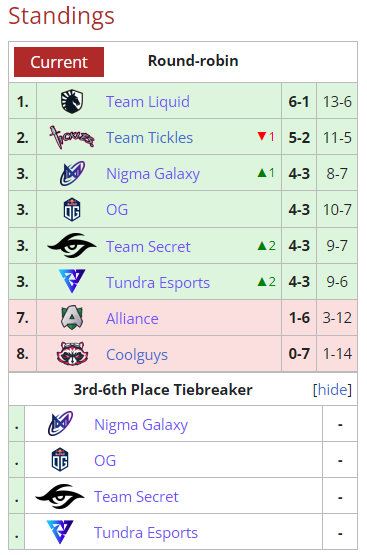This screenshot has height=555, width=367.
Task: Open Team Secret link in tiebreaker list
Action: (x=136, y=497)
